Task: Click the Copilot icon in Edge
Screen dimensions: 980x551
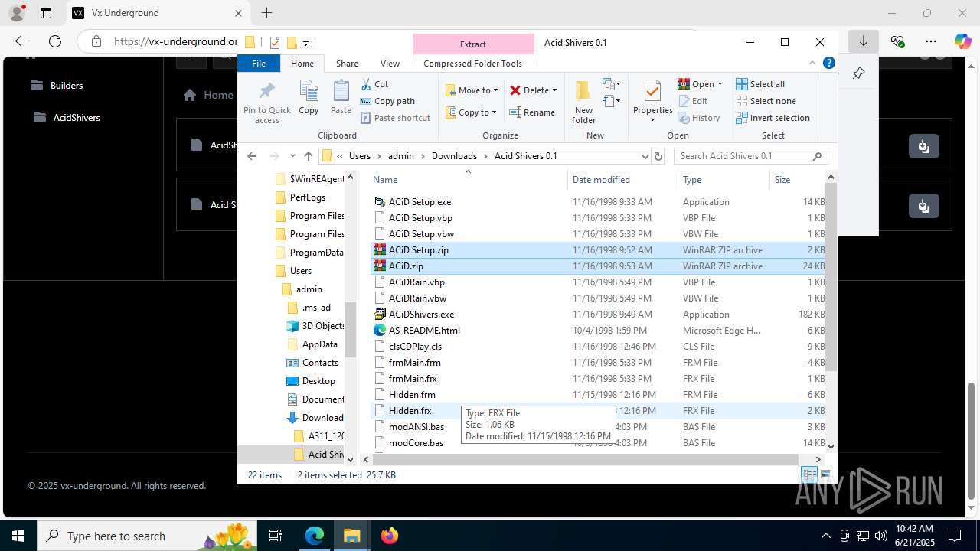Action: point(962,41)
